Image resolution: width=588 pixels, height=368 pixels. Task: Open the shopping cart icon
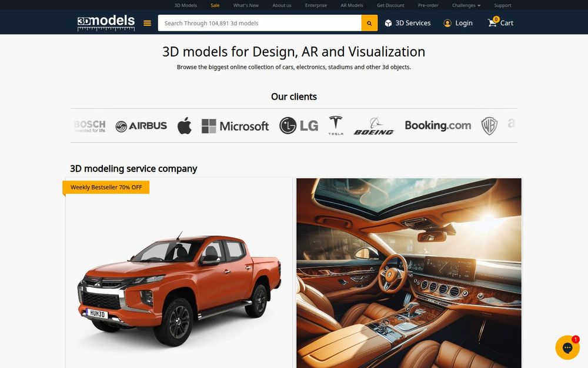(x=492, y=22)
